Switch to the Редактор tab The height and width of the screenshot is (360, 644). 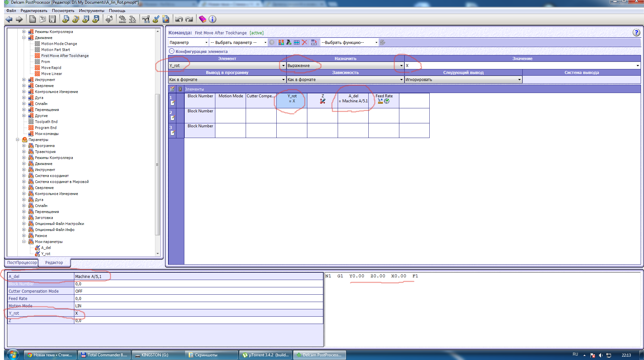click(54, 263)
